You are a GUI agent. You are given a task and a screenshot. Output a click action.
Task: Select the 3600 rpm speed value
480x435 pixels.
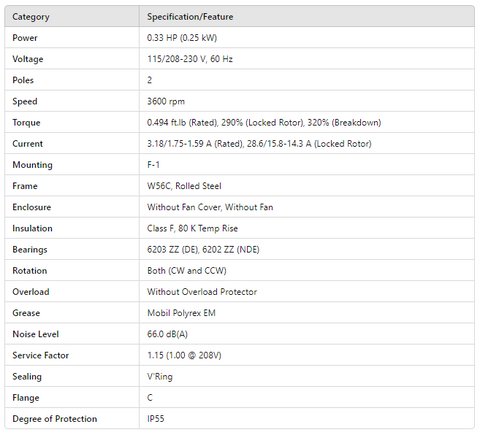click(x=166, y=101)
